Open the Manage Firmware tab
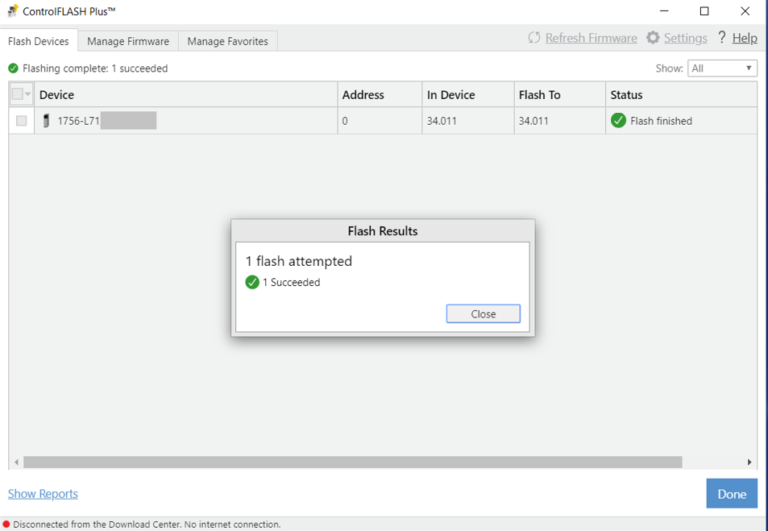This screenshot has height=531, width=768. tap(128, 41)
